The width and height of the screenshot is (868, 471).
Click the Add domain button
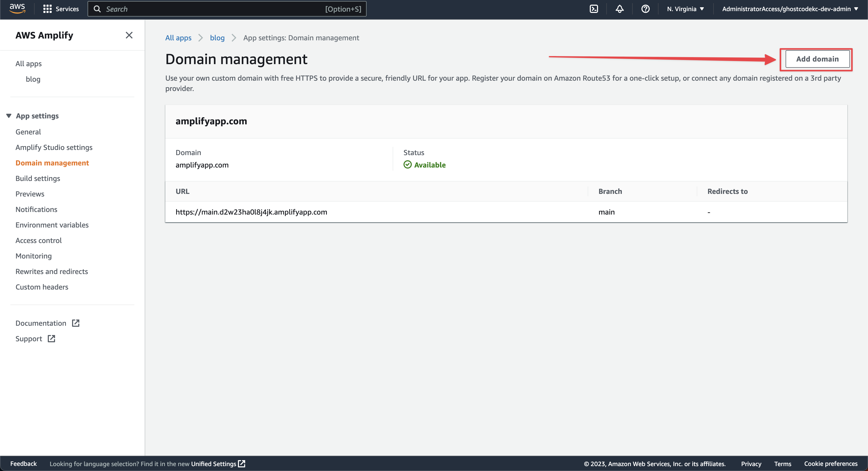pos(817,59)
